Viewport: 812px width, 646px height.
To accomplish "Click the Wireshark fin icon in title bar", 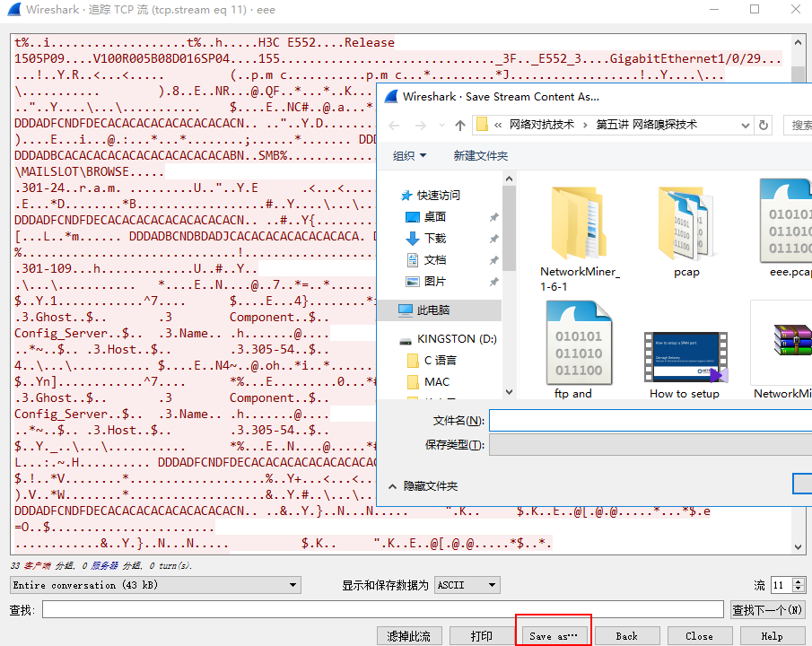I will point(14,9).
